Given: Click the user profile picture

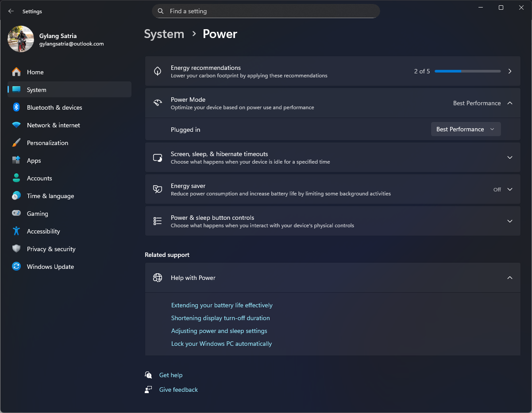Looking at the screenshot, I should pos(21,39).
